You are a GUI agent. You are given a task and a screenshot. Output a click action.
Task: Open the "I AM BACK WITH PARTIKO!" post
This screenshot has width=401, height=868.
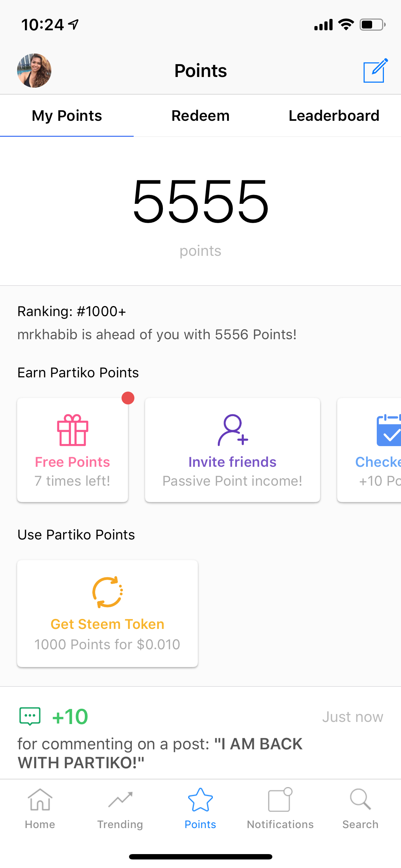tap(160, 753)
